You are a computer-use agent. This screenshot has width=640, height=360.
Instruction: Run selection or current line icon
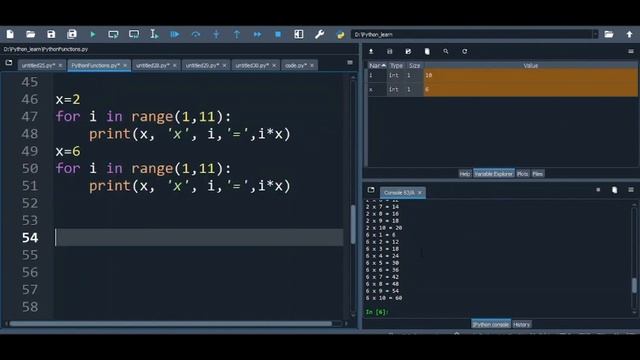click(x=154, y=34)
